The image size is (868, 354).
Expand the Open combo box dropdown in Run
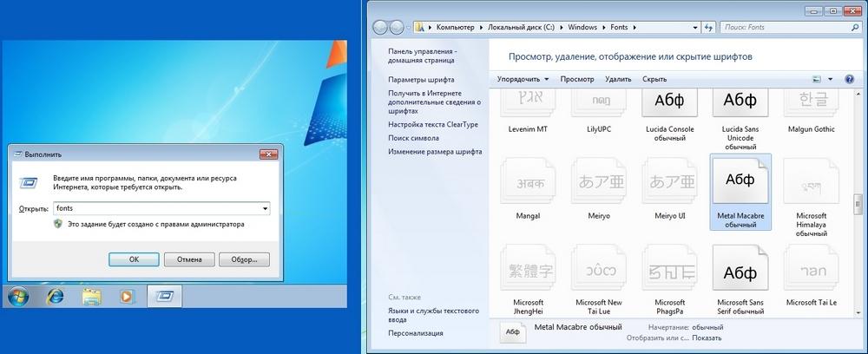(x=266, y=209)
